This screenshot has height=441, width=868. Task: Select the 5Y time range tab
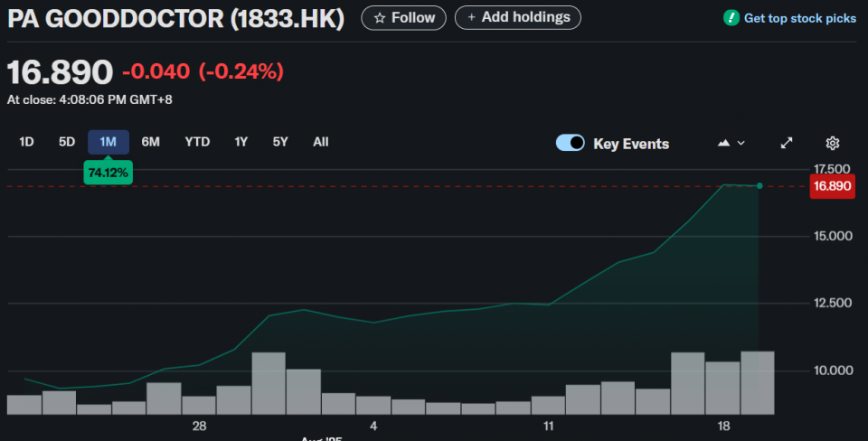[x=280, y=142]
